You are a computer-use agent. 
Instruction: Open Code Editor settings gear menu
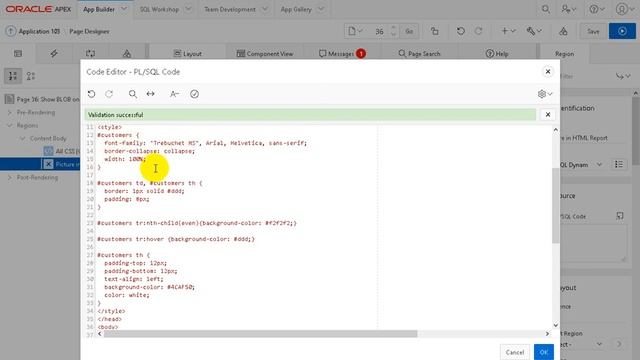545,94
